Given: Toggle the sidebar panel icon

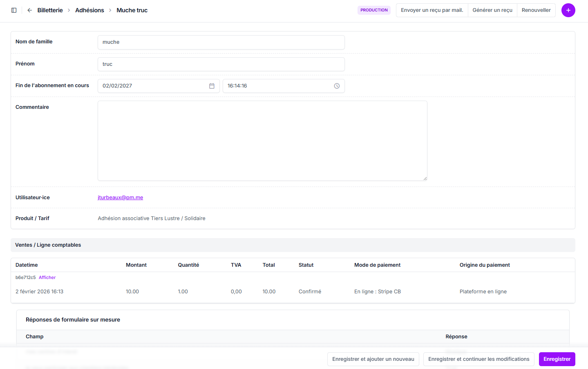Looking at the screenshot, I should [14, 10].
